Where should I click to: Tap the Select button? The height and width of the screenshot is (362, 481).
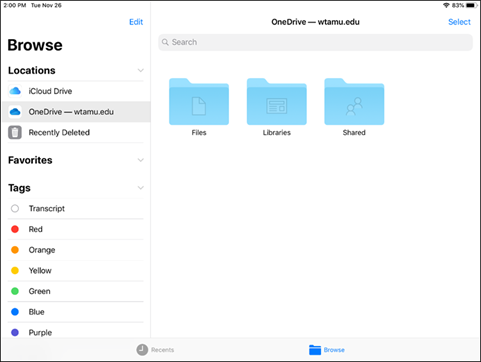pyautogui.click(x=459, y=22)
